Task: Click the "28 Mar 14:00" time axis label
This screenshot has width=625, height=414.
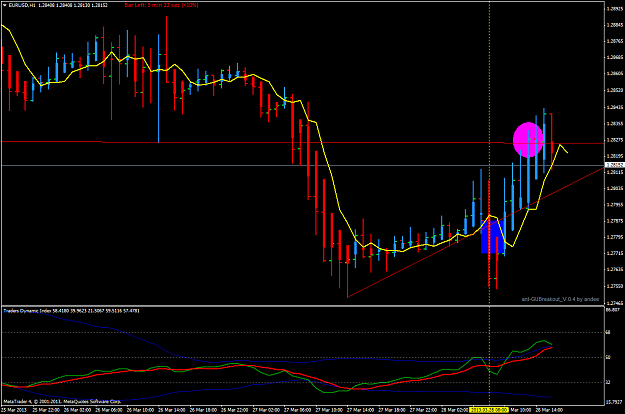Action: 549,410
